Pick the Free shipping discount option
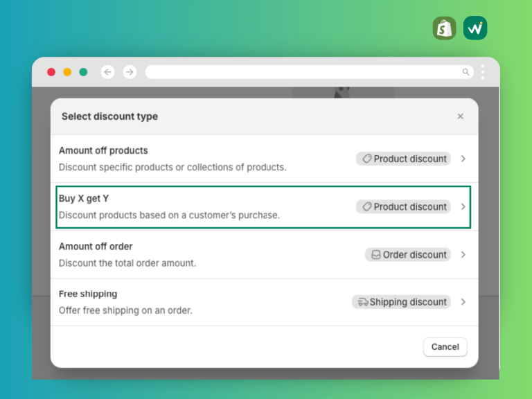Screen dimensions: 532x399 (x=265, y=302)
